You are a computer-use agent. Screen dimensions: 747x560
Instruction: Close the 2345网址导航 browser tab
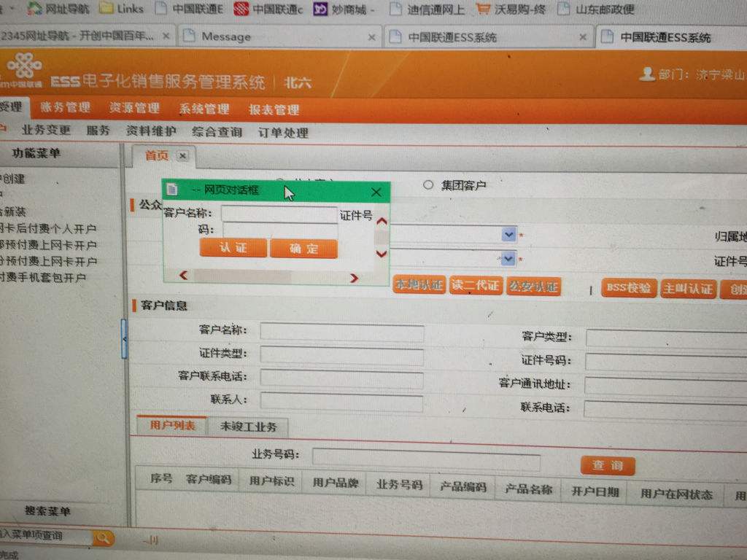[166, 36]
